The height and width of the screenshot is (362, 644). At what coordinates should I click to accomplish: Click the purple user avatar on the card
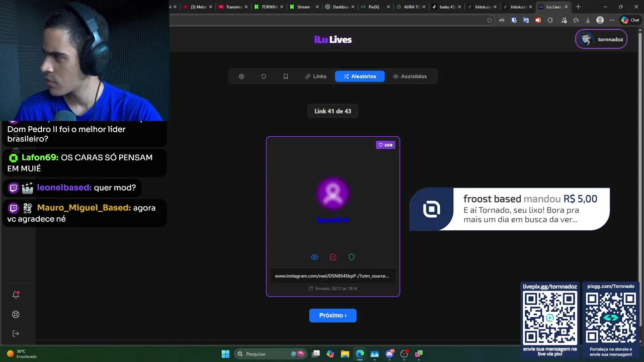coord(333,194)
